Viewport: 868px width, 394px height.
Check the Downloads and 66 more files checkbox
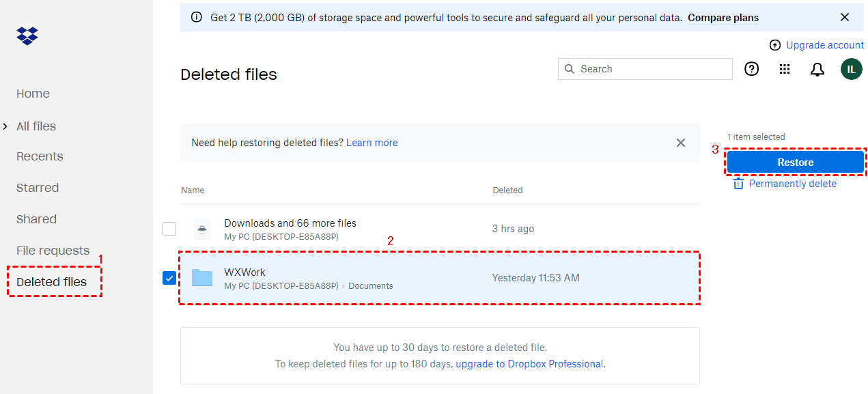[169, 229]
